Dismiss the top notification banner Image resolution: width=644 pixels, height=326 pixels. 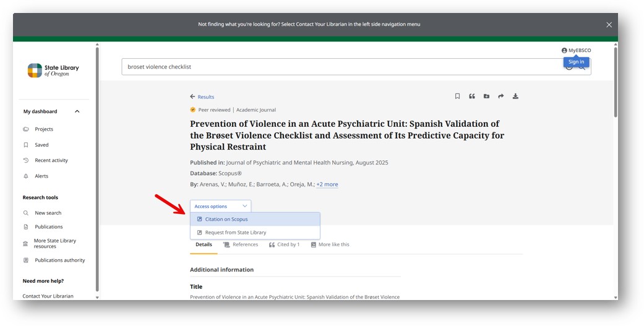609,25
